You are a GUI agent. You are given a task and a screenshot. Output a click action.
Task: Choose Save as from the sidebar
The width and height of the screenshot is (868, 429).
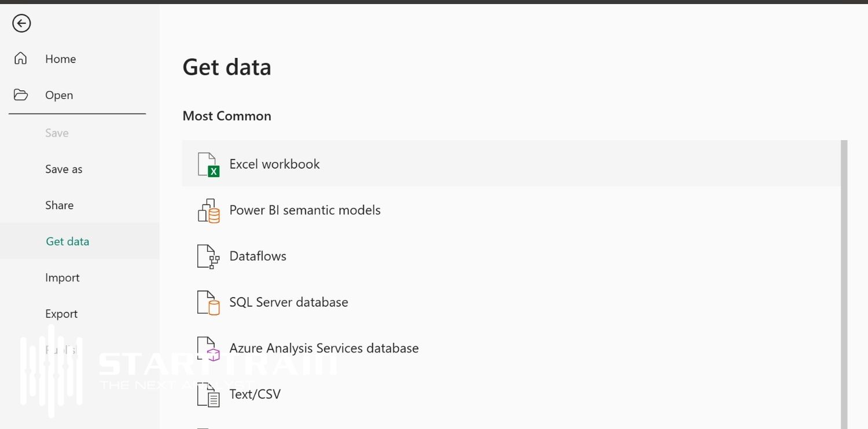pyautogui.click(x=64, y=169)
